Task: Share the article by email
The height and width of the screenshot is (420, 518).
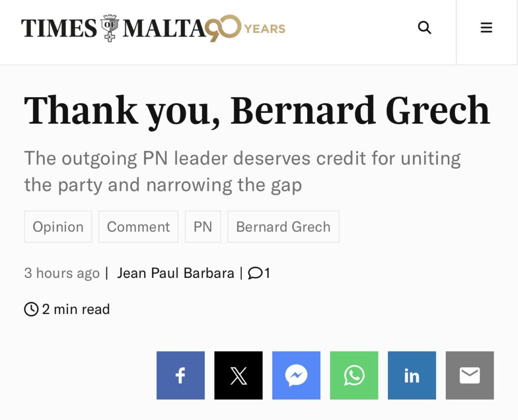Action: tap(470, 375)
